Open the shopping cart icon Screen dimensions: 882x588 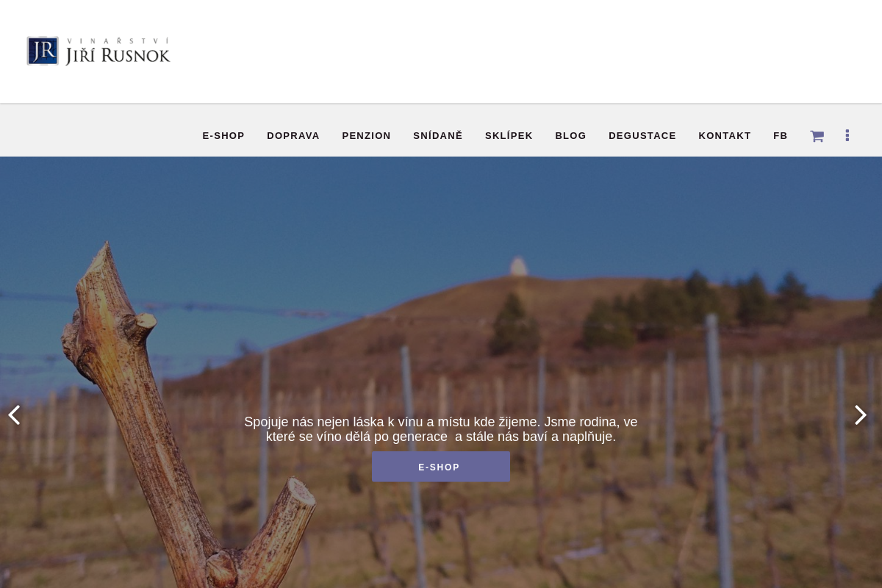817,136
